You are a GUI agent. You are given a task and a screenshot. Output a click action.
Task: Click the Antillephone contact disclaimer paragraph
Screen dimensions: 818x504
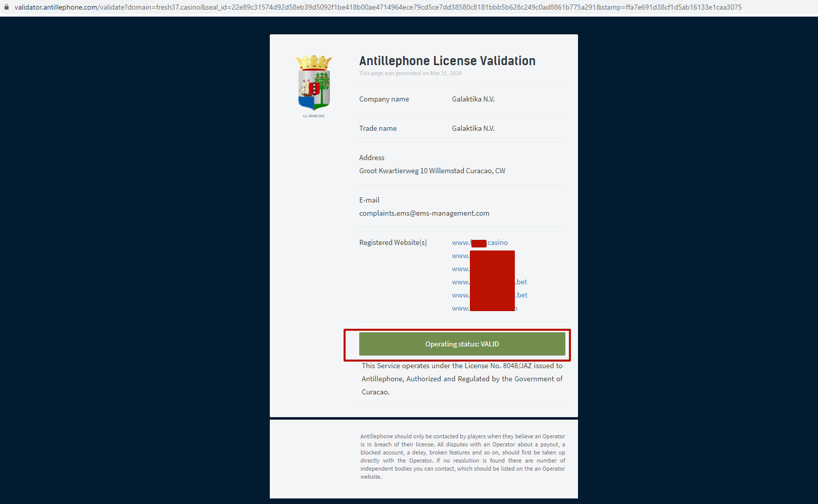point(463,457)
